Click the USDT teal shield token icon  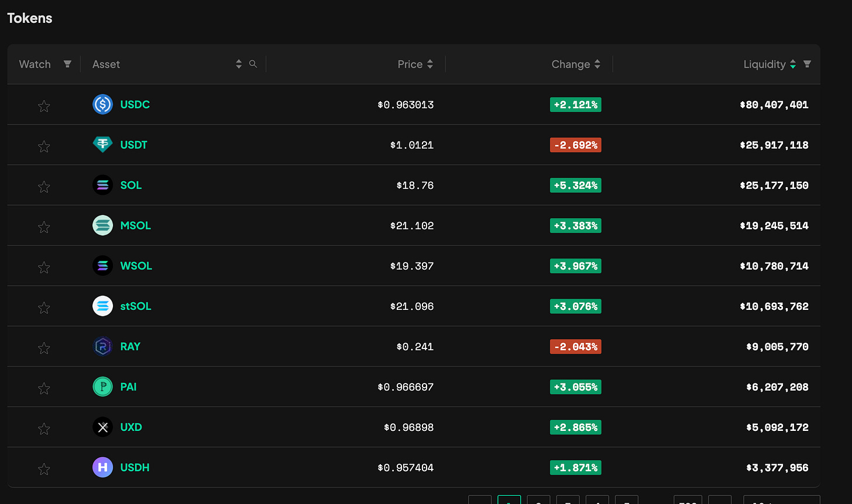click(x=102, y=144)
